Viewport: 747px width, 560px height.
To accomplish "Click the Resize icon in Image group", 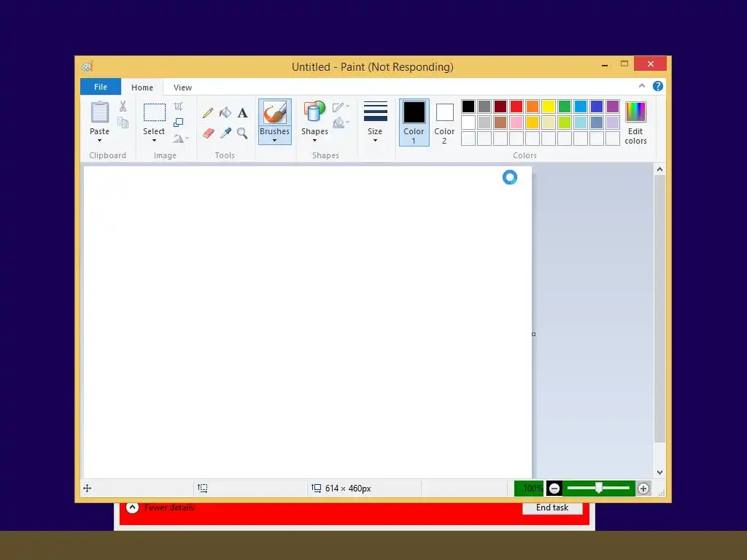I will coord(178,122).
